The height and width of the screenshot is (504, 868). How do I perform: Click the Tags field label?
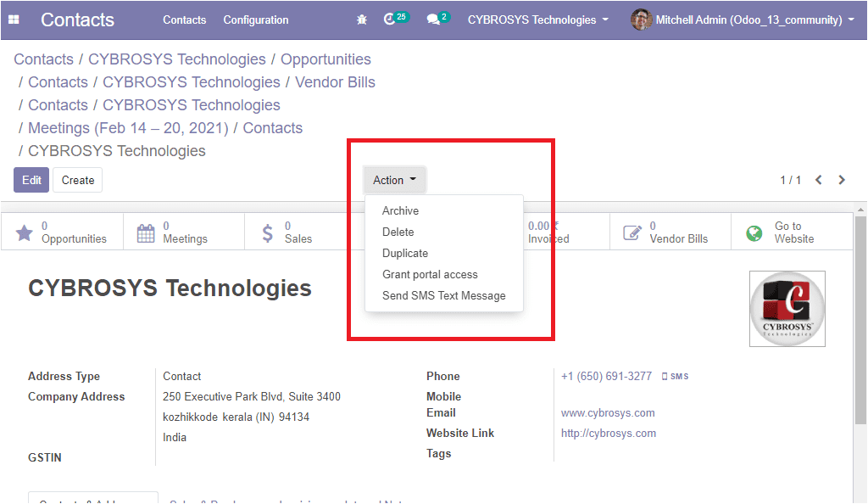(438, 454)
